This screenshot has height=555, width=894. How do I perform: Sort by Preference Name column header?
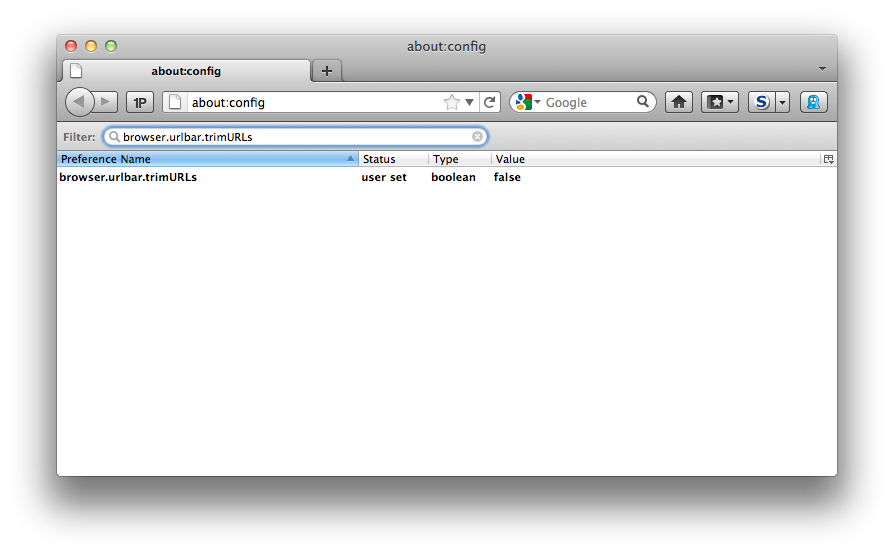pos(208,159)
